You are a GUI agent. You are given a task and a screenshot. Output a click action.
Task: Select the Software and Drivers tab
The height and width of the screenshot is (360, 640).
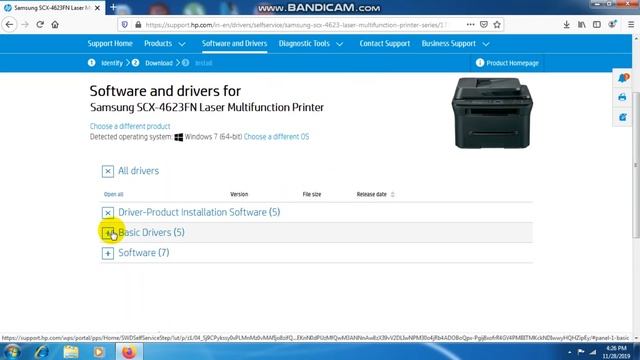(234, 44)
